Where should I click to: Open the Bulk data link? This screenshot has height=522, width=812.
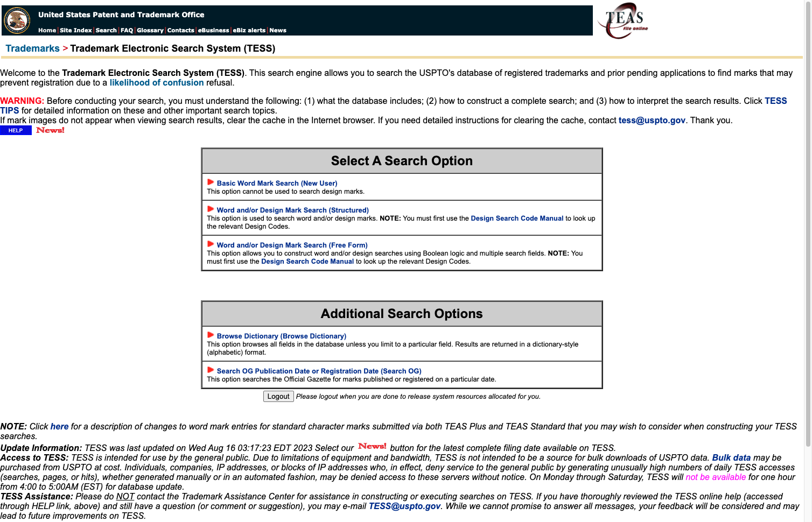[x=731, y=458]
